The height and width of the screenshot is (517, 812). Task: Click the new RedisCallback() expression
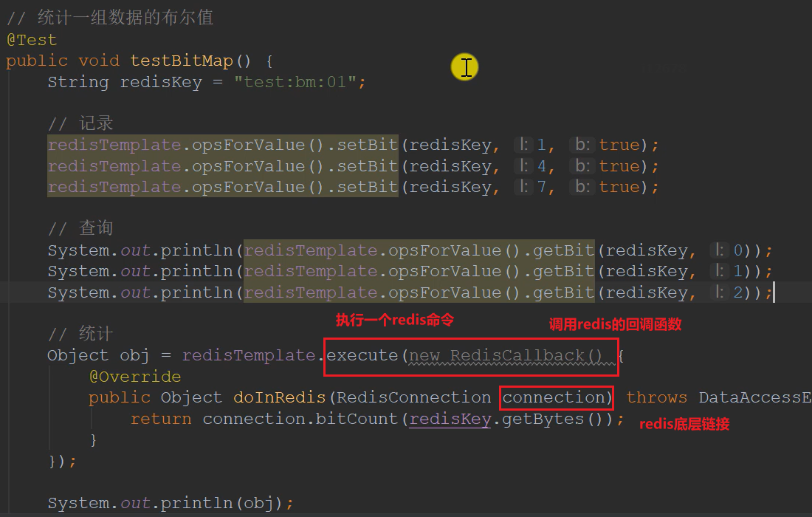tap(506, 356)
